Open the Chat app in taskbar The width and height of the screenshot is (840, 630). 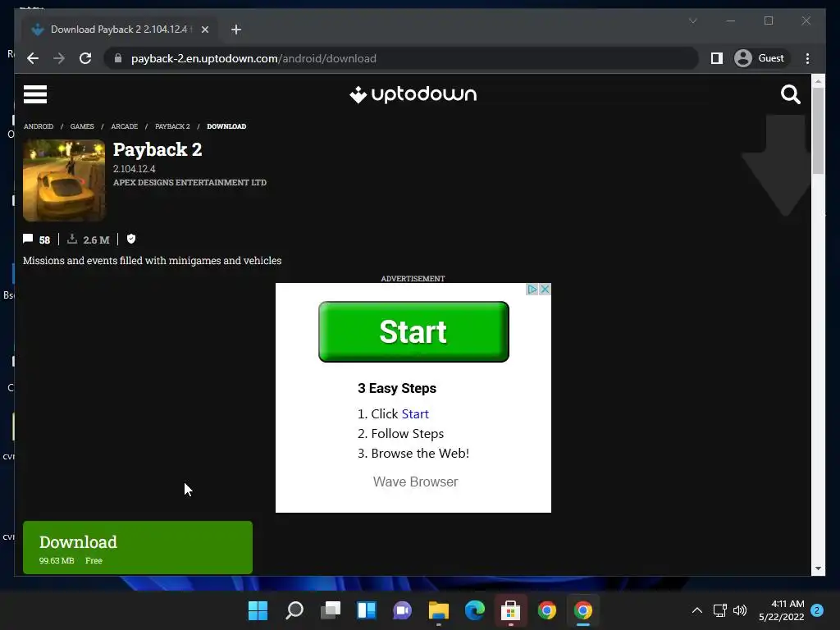(402, 610)
